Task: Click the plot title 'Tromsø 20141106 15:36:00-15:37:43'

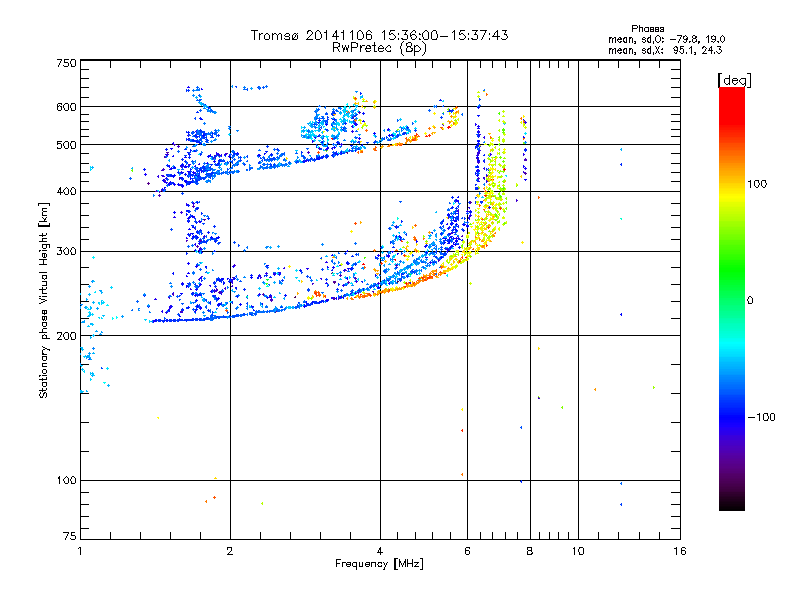Action: click(379, 35)
